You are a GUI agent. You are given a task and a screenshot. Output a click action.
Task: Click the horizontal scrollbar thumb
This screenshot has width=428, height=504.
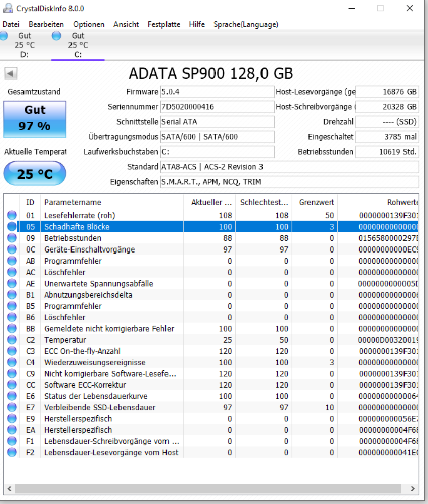tap(208, 489)
